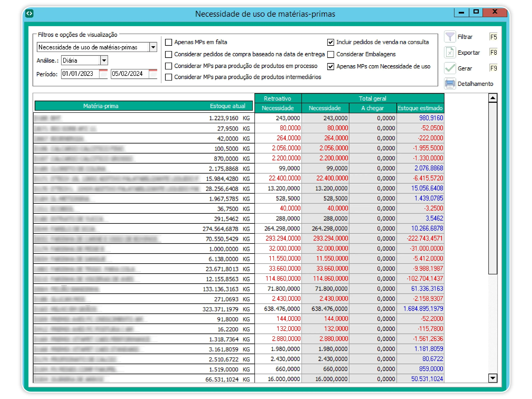The width and height of the screenshot is (532, 399).
Task: Open the Necessidade de uso de matérias-primas dropdown
Action: [153, 47]
